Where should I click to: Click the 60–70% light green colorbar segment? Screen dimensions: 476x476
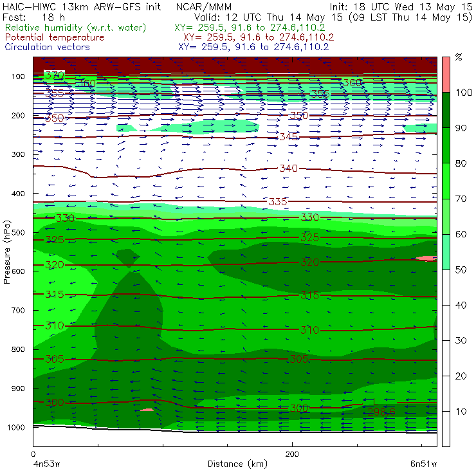[446, 216]
